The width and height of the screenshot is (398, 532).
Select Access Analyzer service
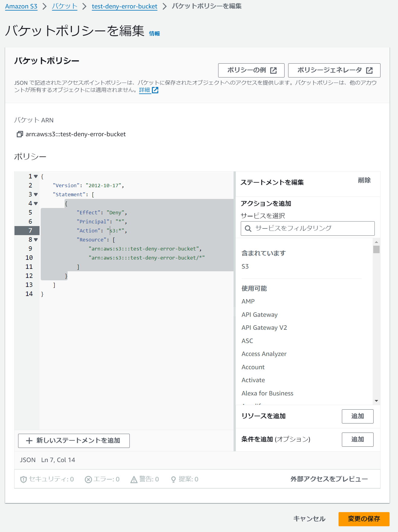pyautogui.click(x=264, y=354)
